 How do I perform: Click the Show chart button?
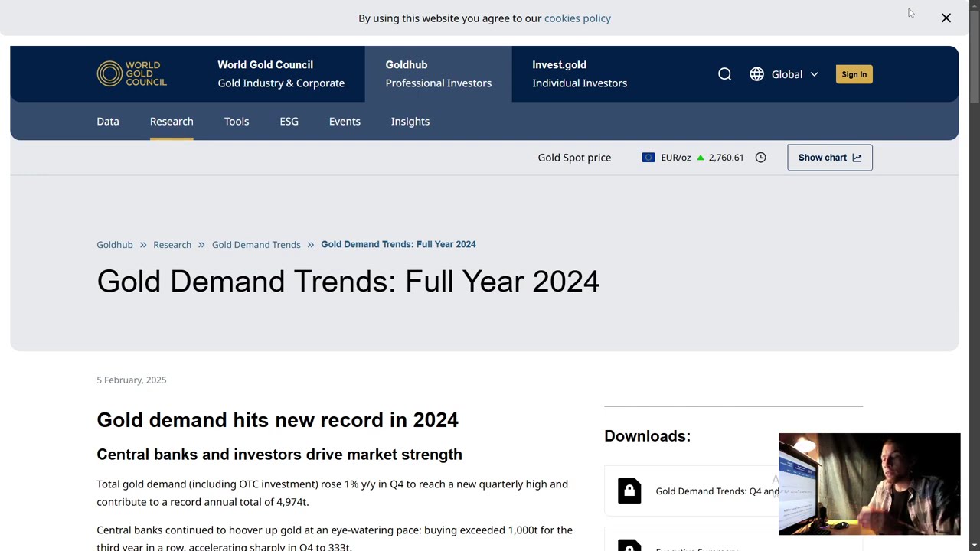pos(830,158)
